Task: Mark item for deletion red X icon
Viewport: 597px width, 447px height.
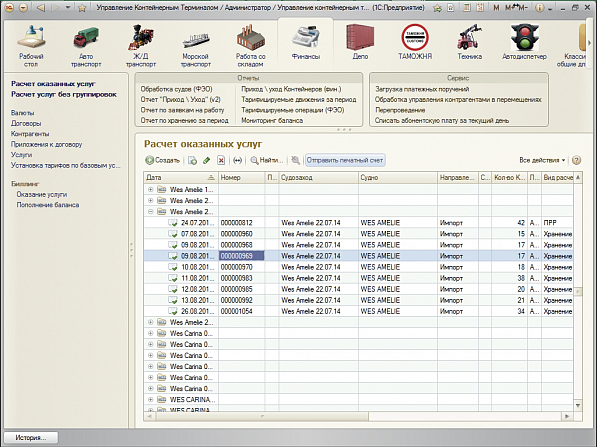Action: tap(221, 160)
